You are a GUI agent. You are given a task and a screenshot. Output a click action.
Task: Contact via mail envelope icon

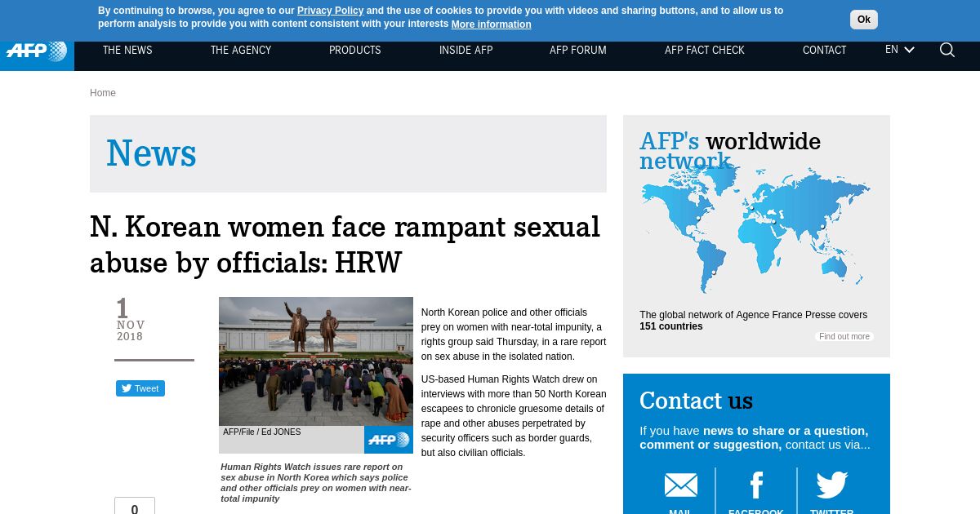680,485
